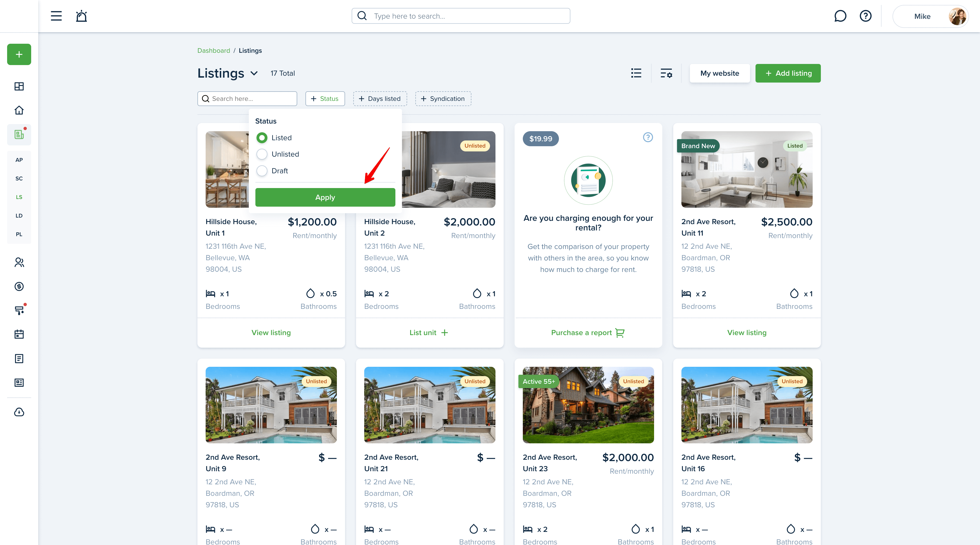Click the My website button

click(x=719, y=74)
